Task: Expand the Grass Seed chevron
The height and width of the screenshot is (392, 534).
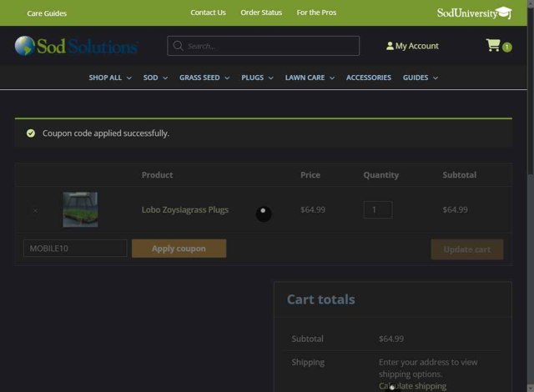Action: point(227,78)
